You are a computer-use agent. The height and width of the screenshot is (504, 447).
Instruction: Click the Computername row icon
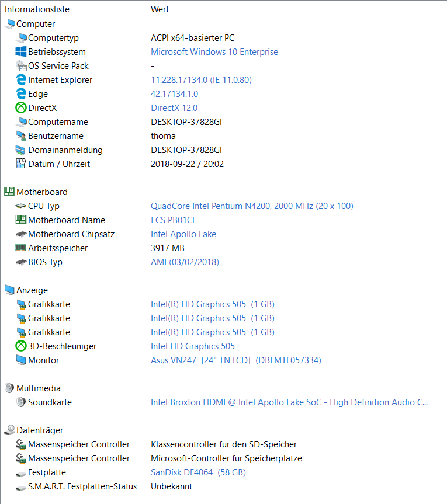[x=21, y=122]
